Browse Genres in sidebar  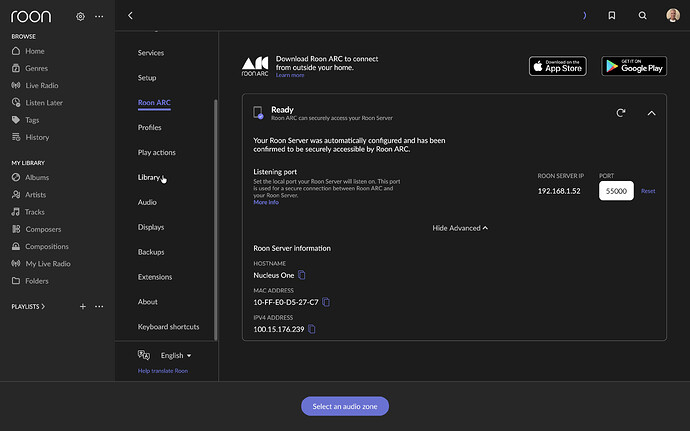(x=29, y=68)
